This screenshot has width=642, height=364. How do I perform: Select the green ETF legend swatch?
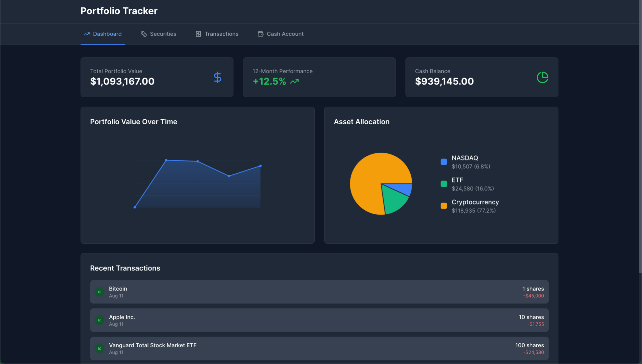tap(444, 184)
